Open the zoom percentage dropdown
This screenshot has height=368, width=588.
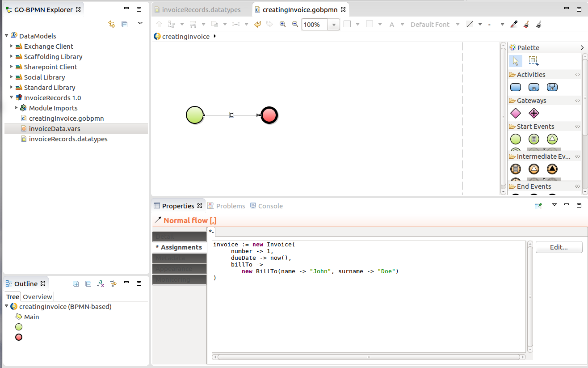(x=334, y=25)
